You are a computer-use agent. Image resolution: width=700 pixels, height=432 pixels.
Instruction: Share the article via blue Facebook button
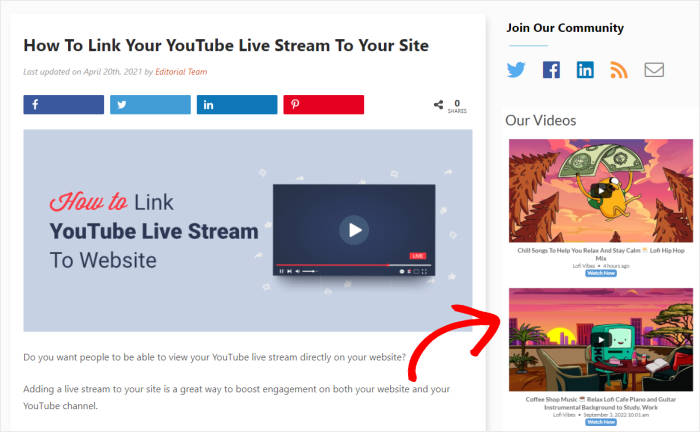(63, 104)
